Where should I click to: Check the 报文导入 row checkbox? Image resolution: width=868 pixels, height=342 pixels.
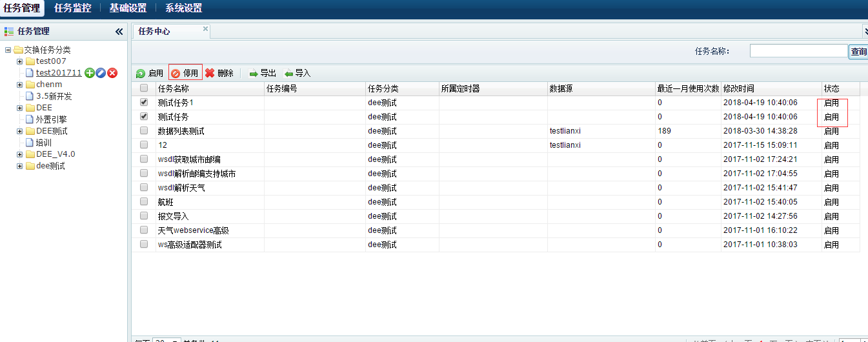click(144, 216)
